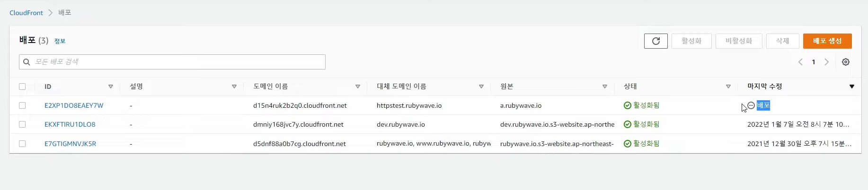Screen dimensions: 868x190
Task: Click the 활성화 button
Action: (691, 41)
